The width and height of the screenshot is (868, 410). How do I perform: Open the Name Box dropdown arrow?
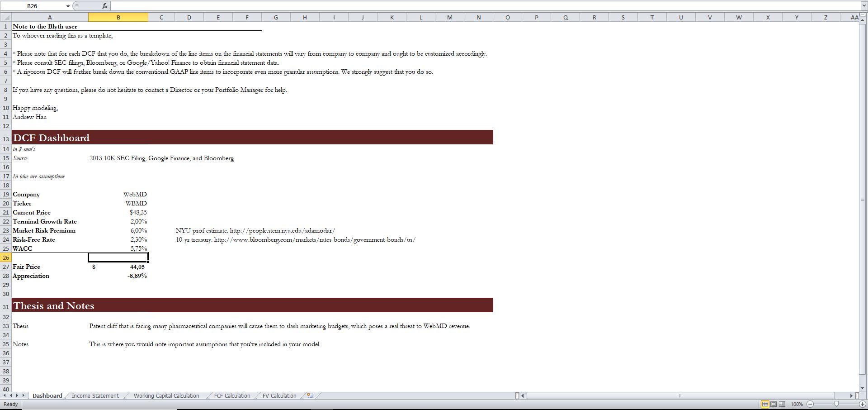tap(68, 6)
